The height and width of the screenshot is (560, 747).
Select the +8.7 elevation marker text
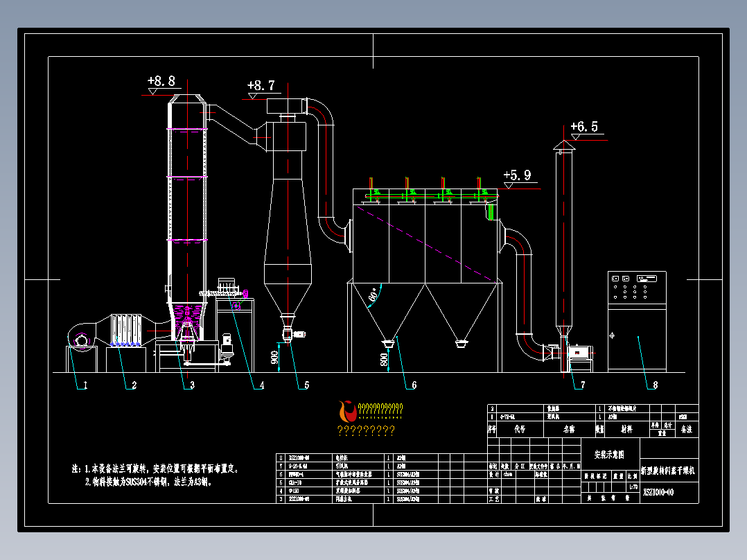(x=261, y=85)
